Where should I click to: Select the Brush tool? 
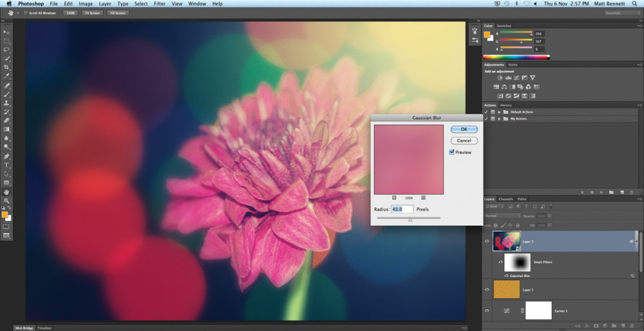(6, 94)
